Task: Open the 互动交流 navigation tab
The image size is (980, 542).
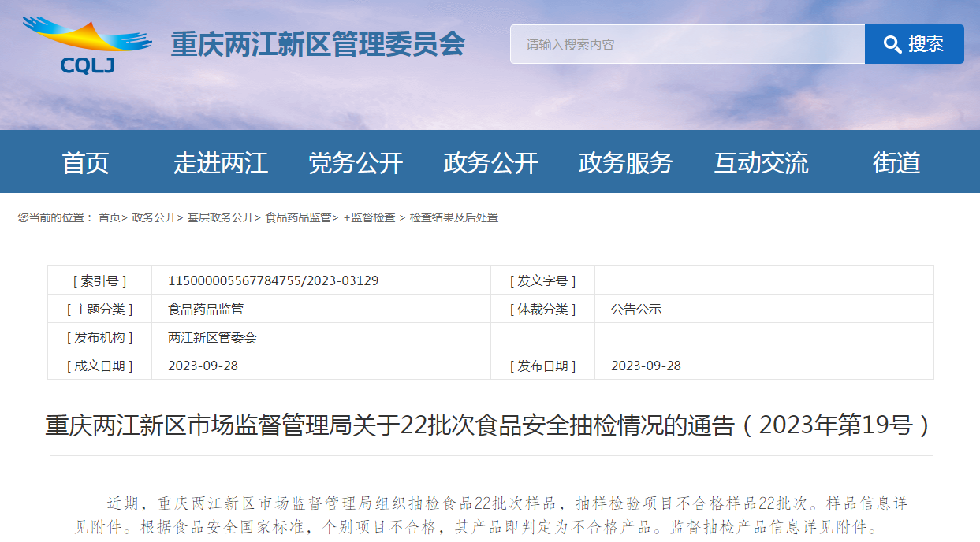Action: point(761,162)
